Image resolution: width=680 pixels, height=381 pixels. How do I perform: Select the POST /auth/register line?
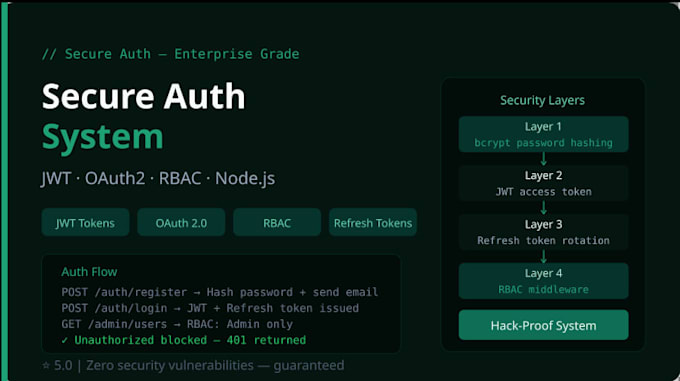[x=220, y=292]
